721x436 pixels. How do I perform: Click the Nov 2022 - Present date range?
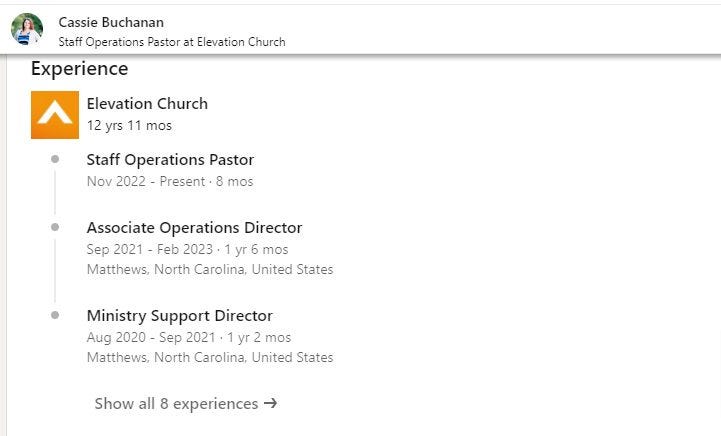[146, 181]
